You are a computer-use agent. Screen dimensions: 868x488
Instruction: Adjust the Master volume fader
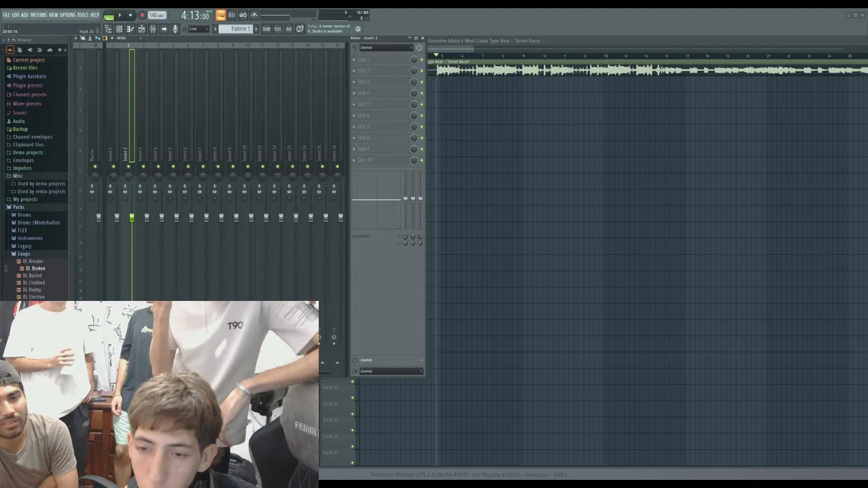pos(98,218)
